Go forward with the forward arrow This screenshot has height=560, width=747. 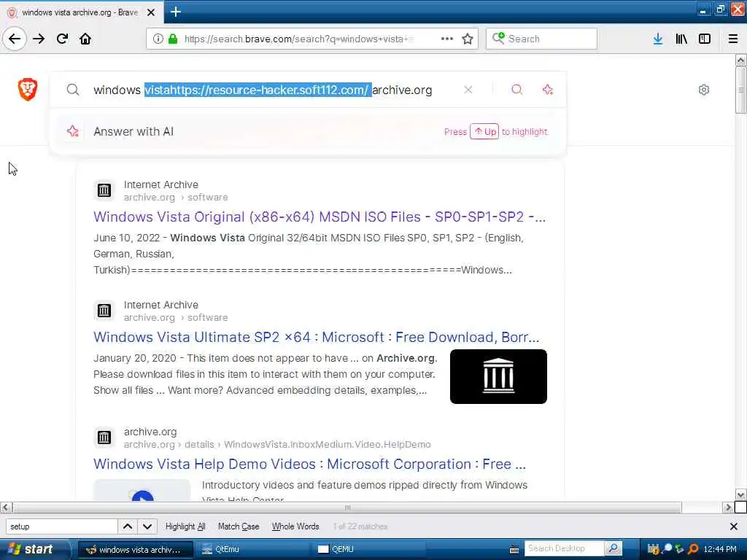point(39,39)
